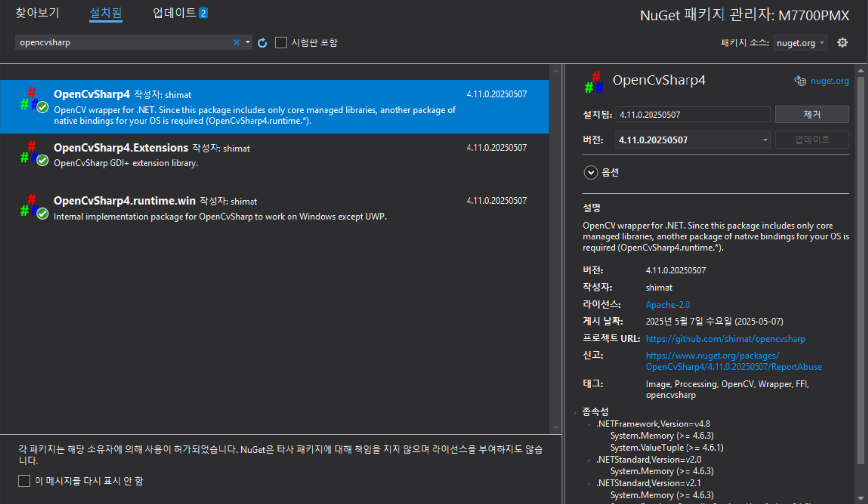Screen dimensions: 868x504
Task: Click the globe icon beside nuget.org link
Action: [799, 81]
